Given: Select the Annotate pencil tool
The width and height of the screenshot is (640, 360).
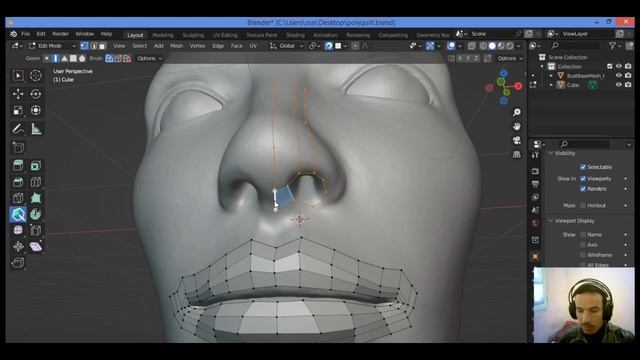Looking at the screenshot, I should tap(18, 129).
